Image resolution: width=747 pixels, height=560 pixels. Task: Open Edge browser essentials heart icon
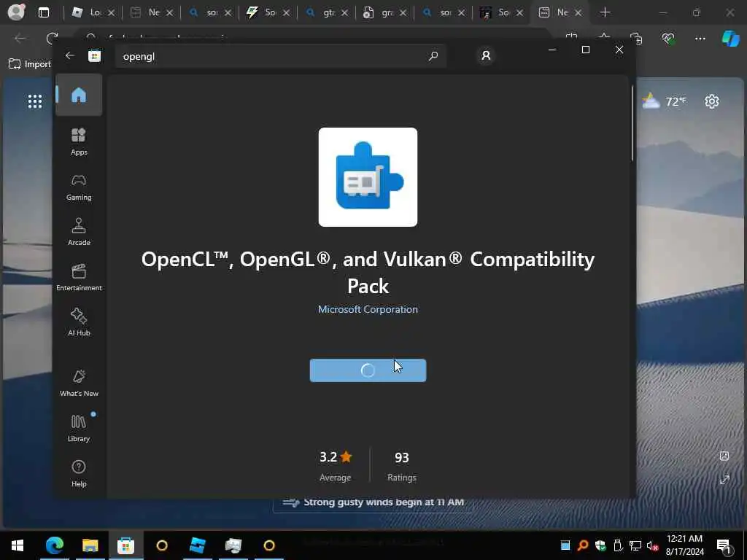tap(668, 38)
